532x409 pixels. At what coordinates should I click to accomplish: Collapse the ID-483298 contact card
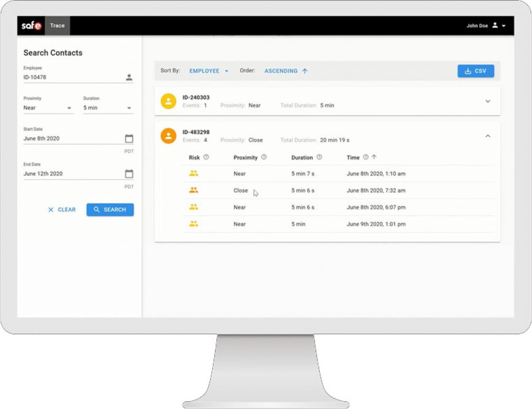[x=488, y=136]
